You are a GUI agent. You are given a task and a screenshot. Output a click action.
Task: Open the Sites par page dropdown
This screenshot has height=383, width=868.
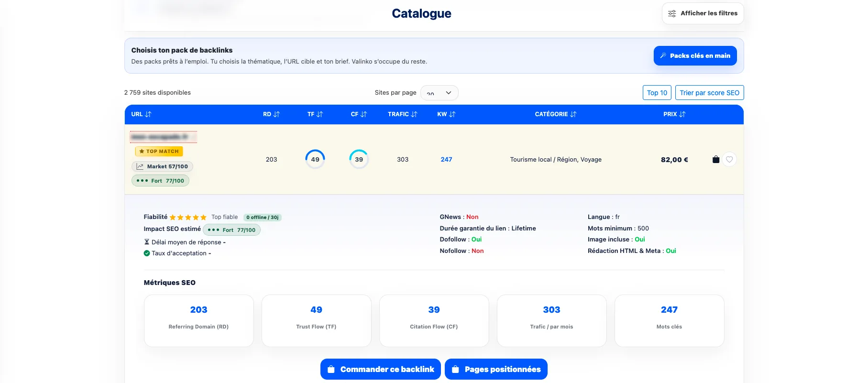click(x=439, y=93)
